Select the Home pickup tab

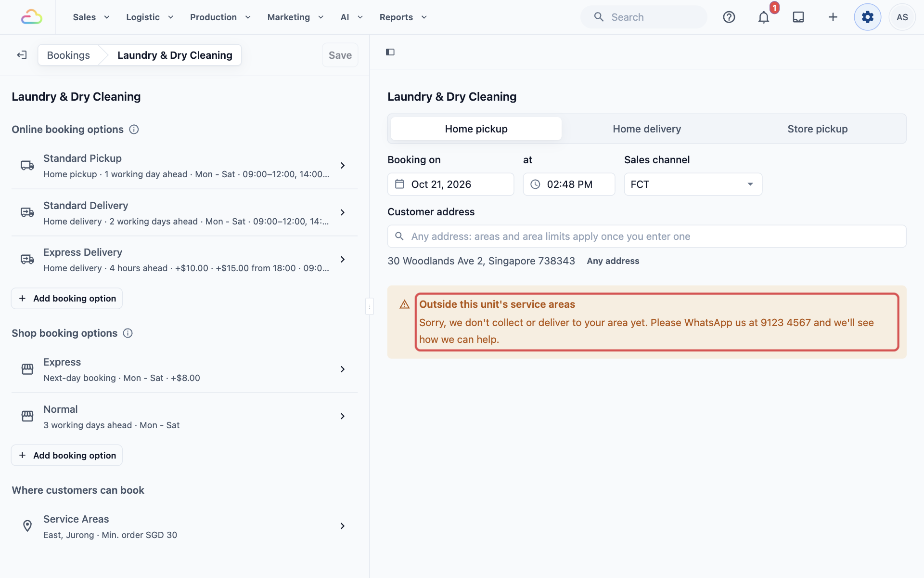point(476,129)
